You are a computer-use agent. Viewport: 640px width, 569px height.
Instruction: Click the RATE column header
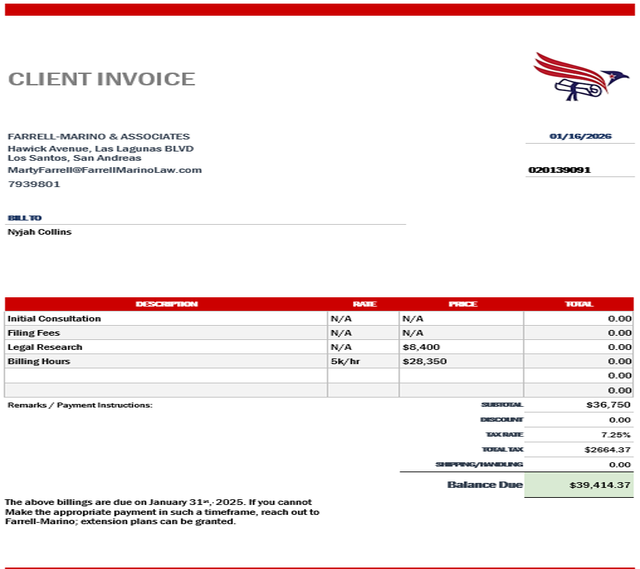click(x=364, y=304)
